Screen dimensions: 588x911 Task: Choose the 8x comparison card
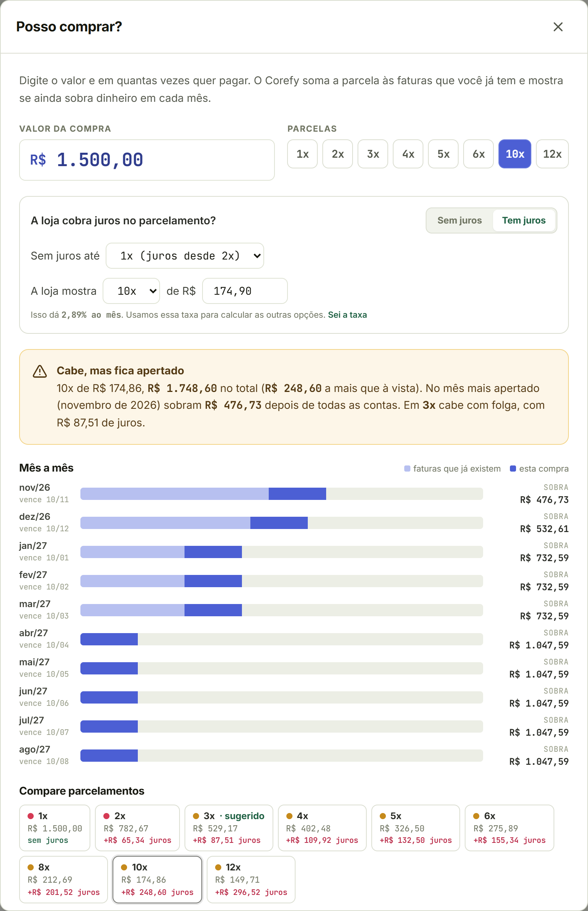click(x=64, y=879)
